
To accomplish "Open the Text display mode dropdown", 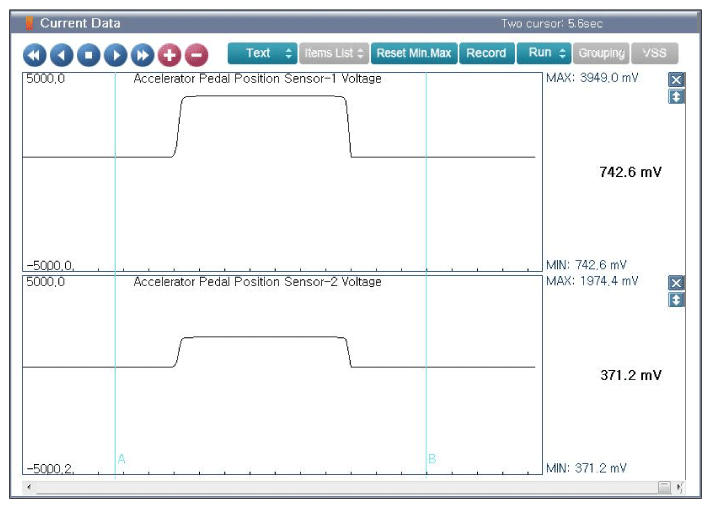I will pyautogui.click(x=262, y=53).
